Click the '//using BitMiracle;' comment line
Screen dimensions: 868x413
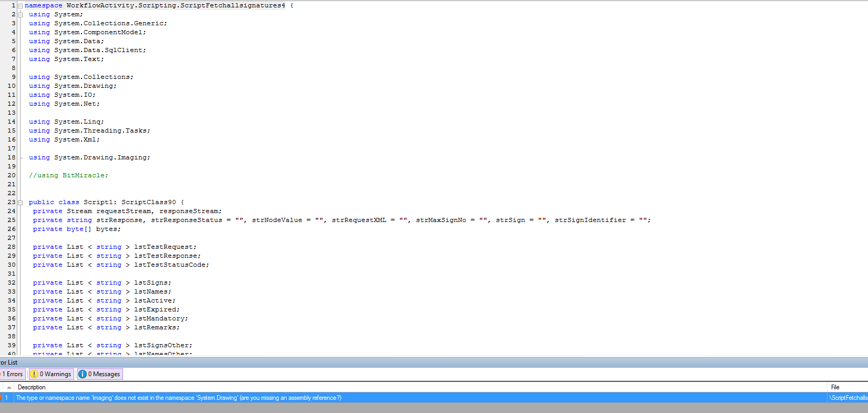68,176
